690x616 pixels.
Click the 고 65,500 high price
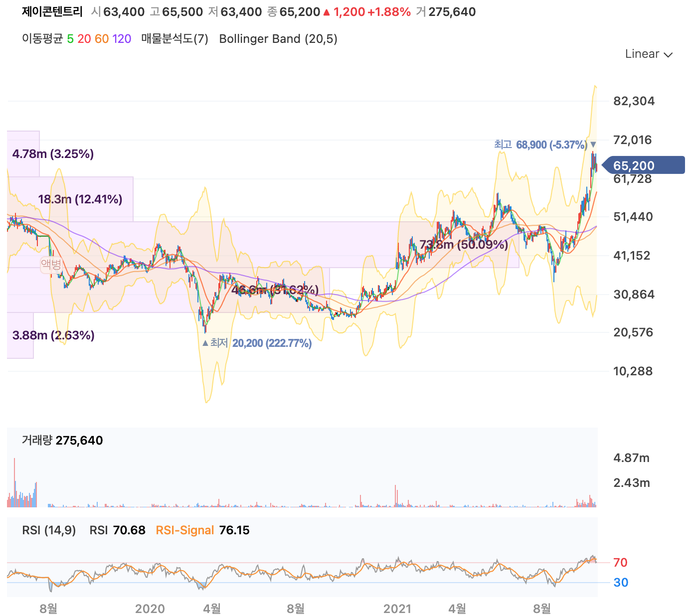pos(176,12)
